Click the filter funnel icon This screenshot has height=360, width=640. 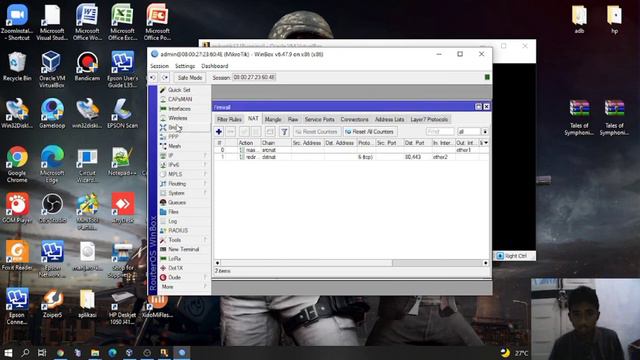point(284,132)
